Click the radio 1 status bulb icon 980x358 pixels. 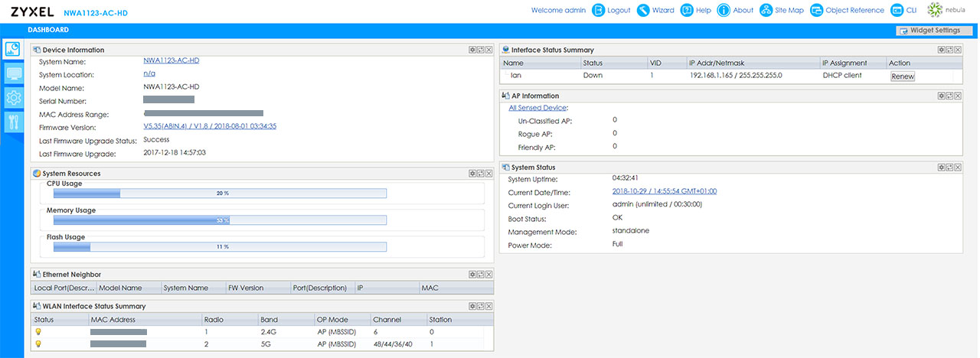pyautogui.click(x=38, y=332)
